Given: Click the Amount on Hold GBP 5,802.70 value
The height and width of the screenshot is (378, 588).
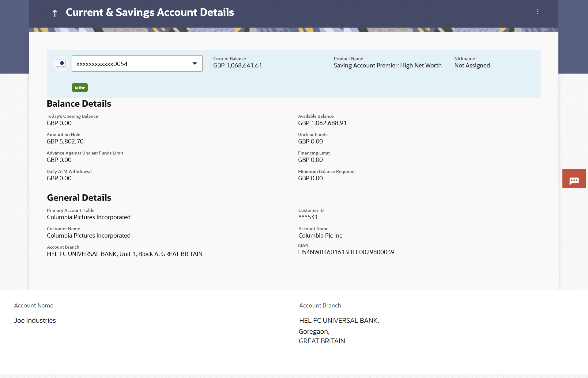Looking at the screenshot, I should [65, 141].
